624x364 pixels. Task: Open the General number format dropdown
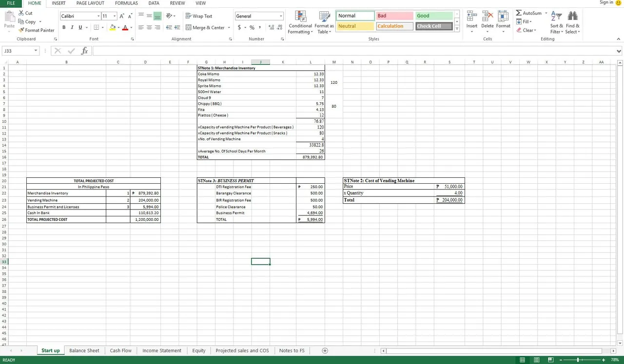click(281, 16)
